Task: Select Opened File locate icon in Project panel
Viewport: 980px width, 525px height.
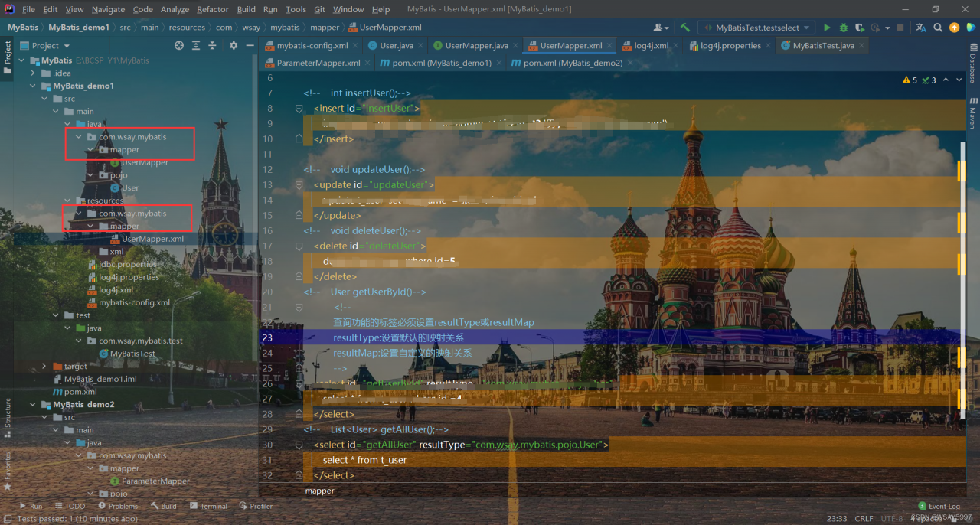Action: (179, 45)
